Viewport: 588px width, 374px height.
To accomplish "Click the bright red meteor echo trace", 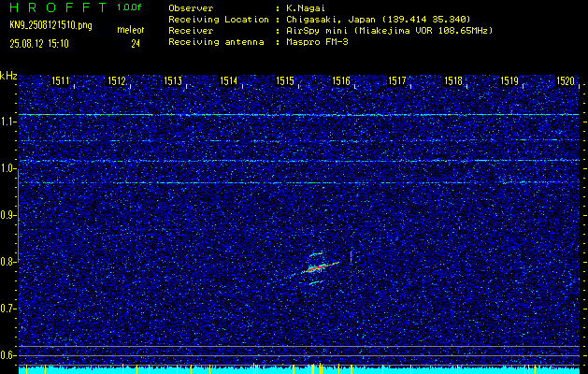I will (317, 267).
